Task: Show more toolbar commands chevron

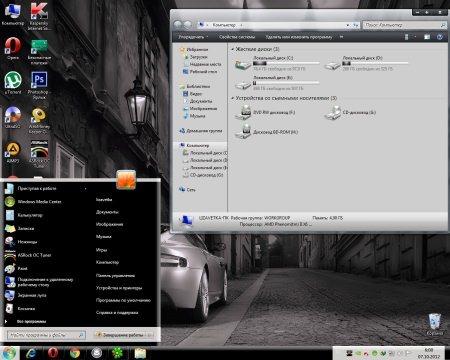Action: 341,37
